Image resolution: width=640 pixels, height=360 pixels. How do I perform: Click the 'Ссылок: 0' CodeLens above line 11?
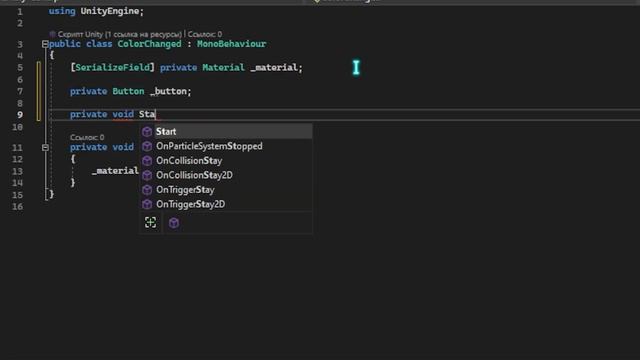pos(87,137)
